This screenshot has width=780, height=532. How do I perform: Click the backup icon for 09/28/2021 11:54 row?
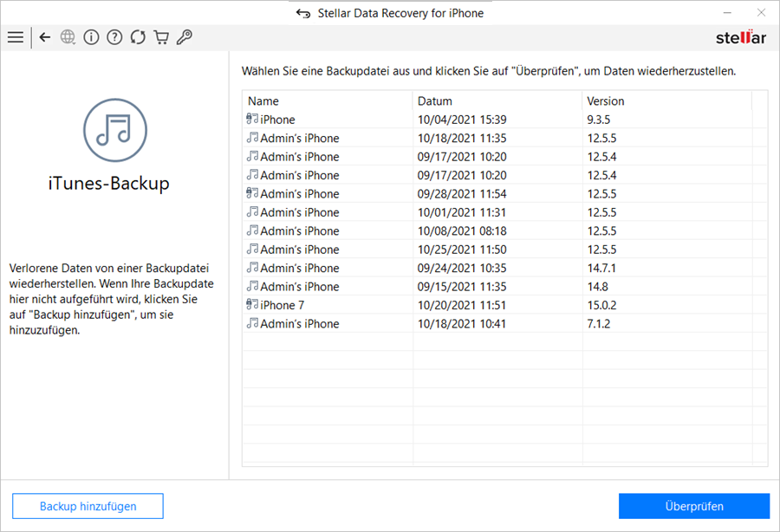click(252, 193)
